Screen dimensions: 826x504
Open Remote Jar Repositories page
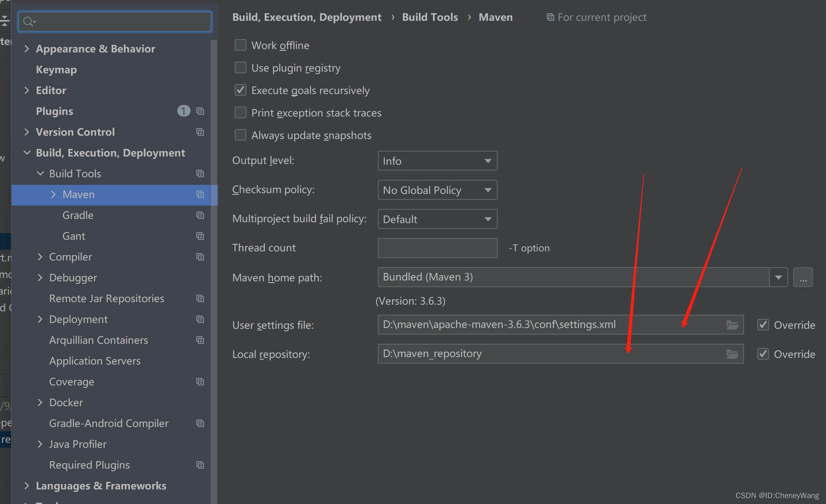(107, 298)
